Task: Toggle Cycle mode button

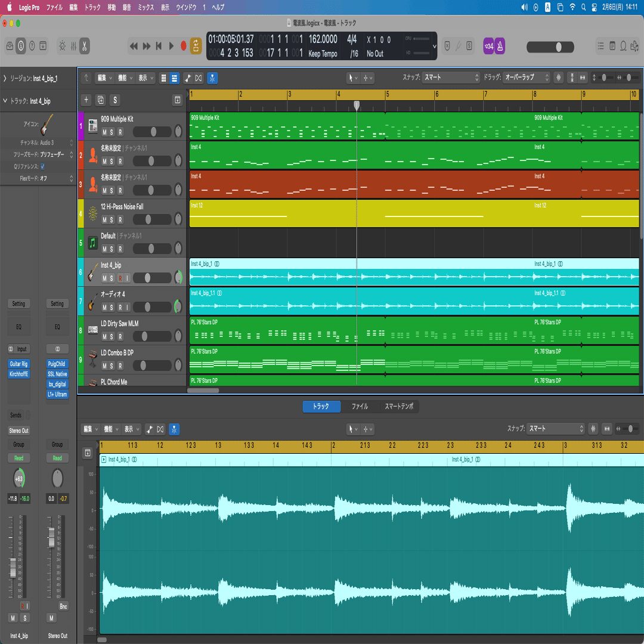Action: tap(196, 46)
